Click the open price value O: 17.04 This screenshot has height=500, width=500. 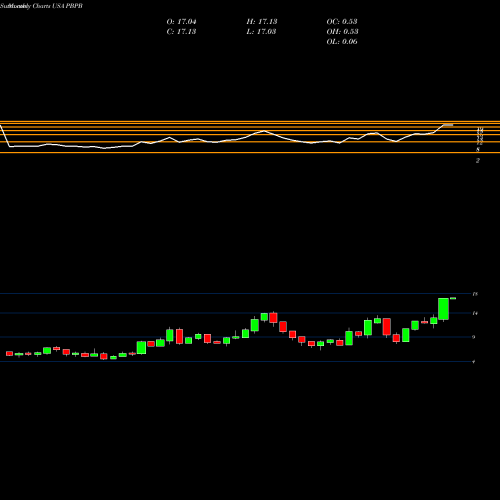[181, 22]
